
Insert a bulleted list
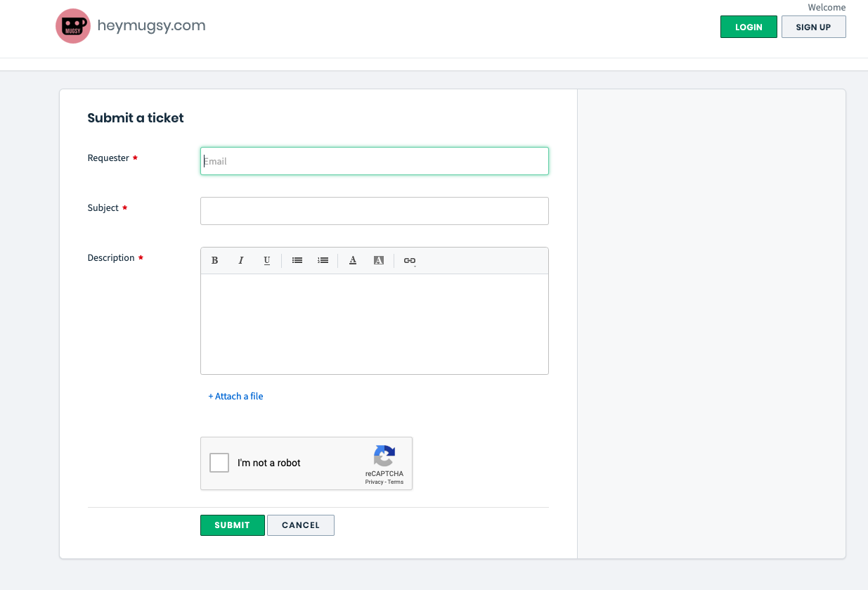pos(297,260)
